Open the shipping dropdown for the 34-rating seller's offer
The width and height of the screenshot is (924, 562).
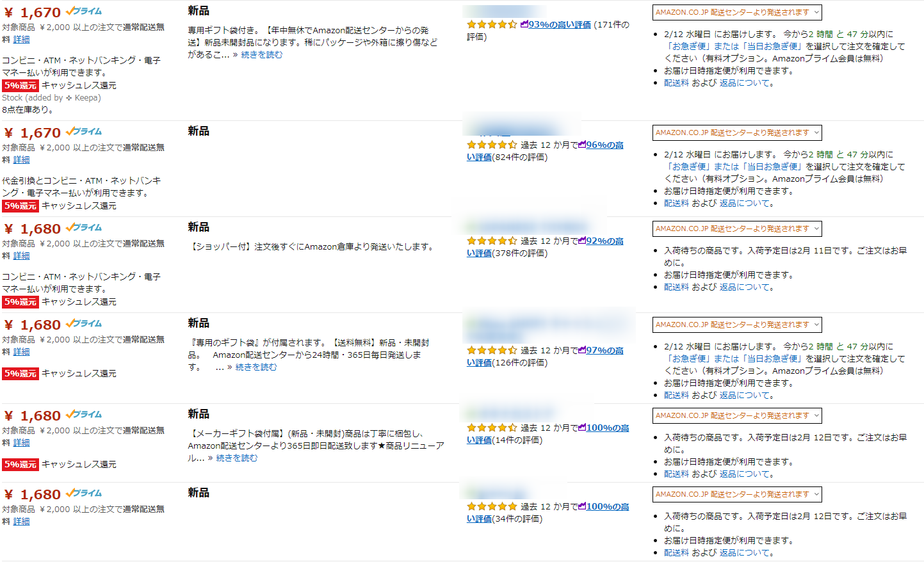(x=736, y=495)
